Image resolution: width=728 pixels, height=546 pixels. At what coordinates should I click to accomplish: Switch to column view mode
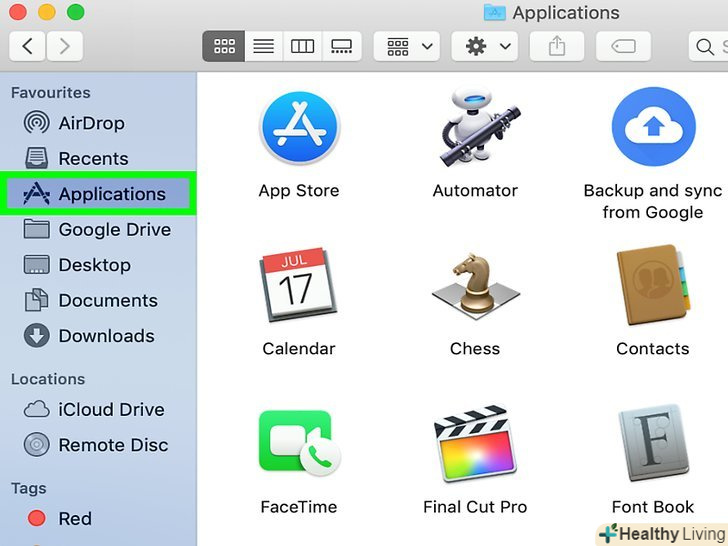pyautogui.click(x=302, y=46)
